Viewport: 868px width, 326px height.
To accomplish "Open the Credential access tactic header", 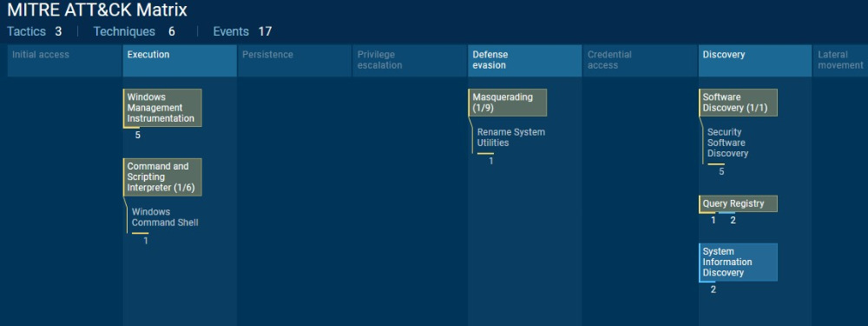I will pyautogui.click(x=640, y=61).
